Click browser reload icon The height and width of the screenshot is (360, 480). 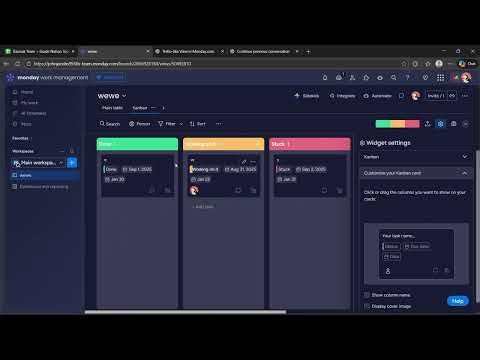(17, 64)
